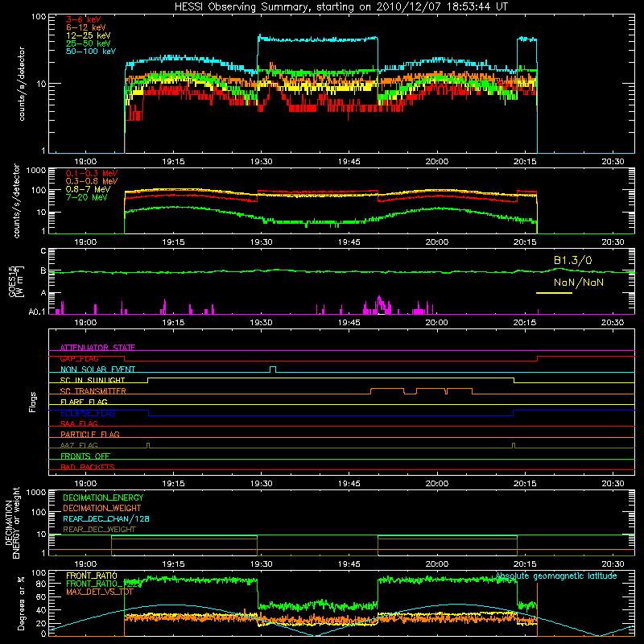Select the ECLIPSE_FLAG label
The height and width of the screenshot is (644, 644).
point(88,413)
